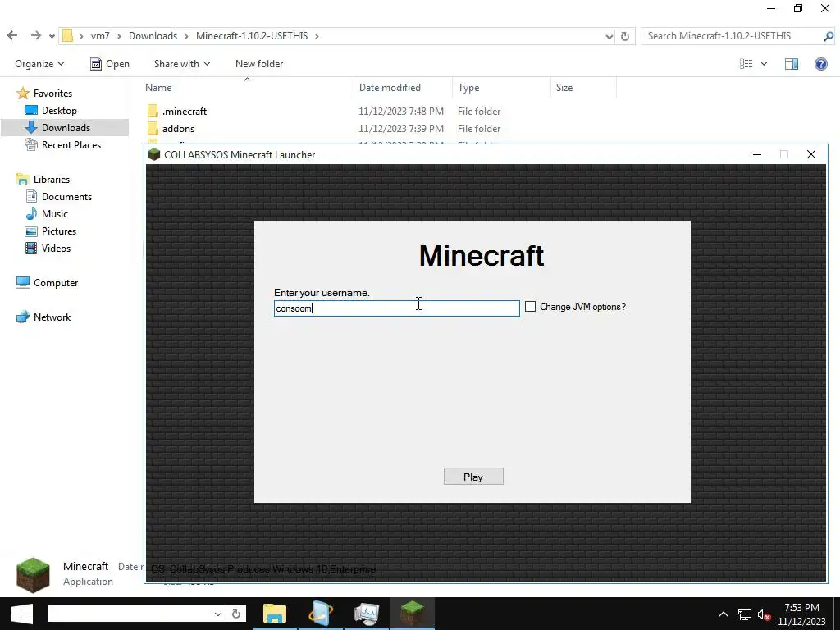Open the network tray icon
This screenshot has height=630, width=840.
pyautogui.click(x=745, y=614)
